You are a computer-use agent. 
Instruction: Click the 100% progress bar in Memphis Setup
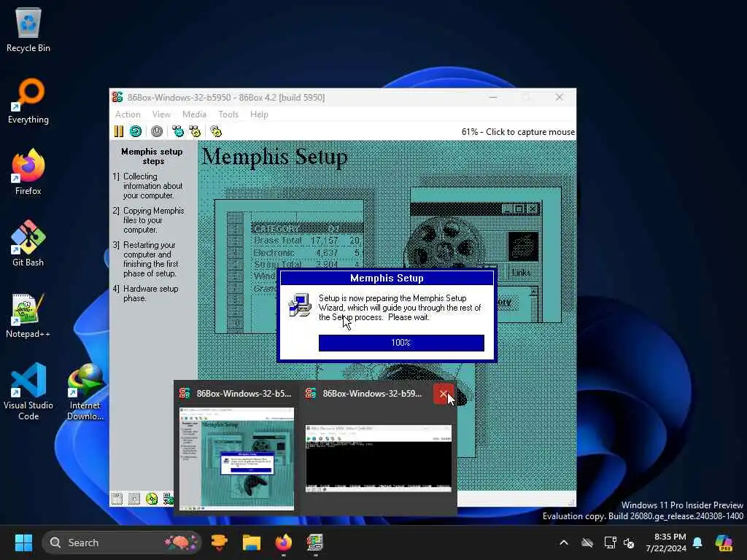coord(401,343)
